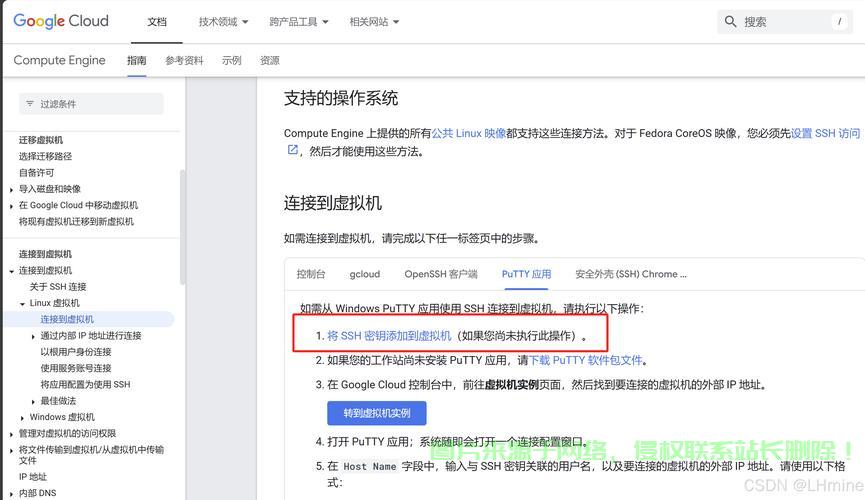Open 下载 PuTTY 软件包文件 link
865x500 pixels.
pyautogui.click(x=586, y=360)
